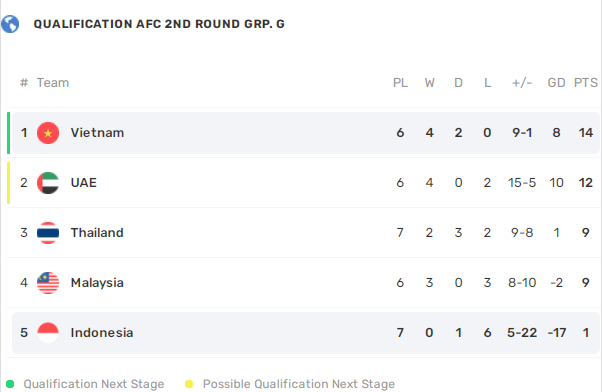Select the Malaysia team name
This screenshot has height=392, width=602.
pyautogui.click(x=97, y=283)
